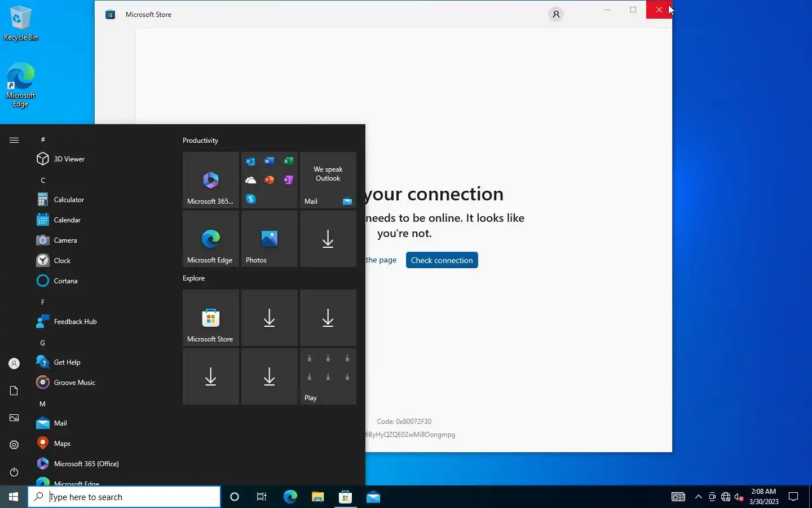Screen dimensions: 812x508
Task: Click the Microsoft 365 tile
Action: pyautogui.click(x=211, y=180)
